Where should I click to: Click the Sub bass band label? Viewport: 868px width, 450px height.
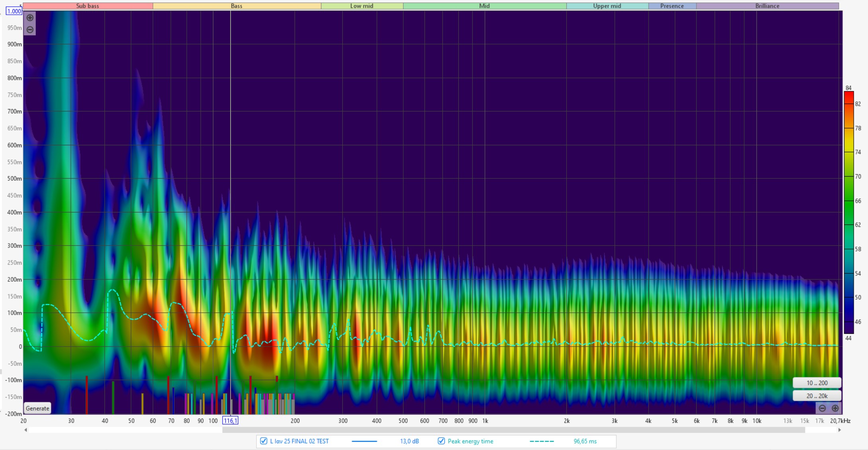[x=88, y=6]
